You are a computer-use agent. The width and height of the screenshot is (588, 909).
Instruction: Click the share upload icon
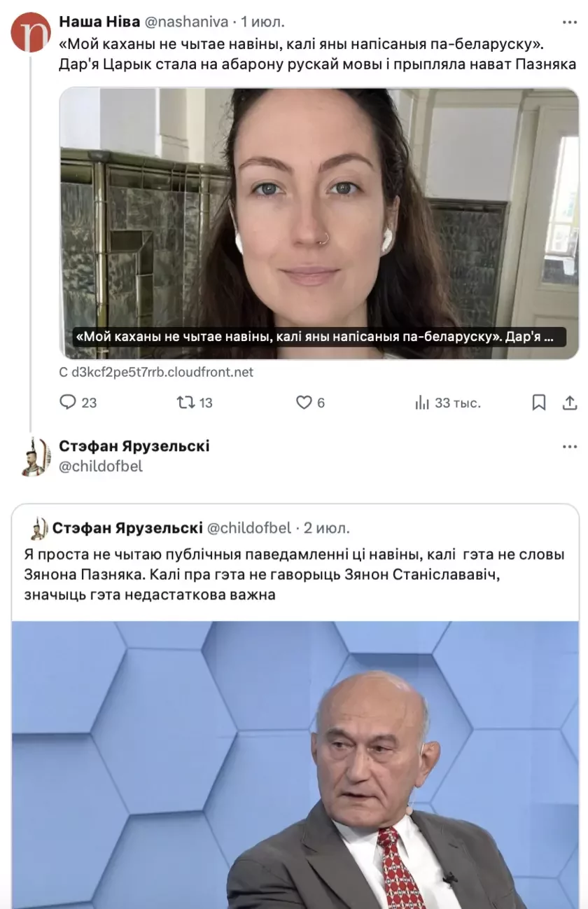[570, 403]
